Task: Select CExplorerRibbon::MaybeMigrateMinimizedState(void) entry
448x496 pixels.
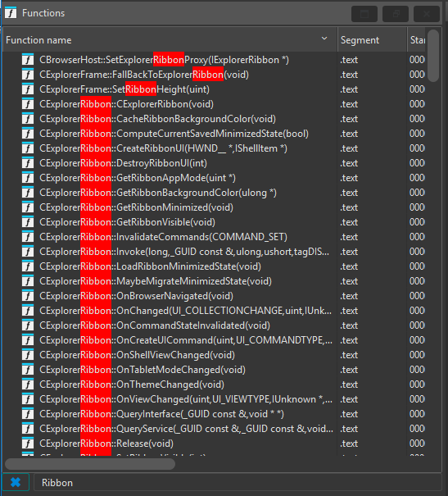Action: coord(156,281)
